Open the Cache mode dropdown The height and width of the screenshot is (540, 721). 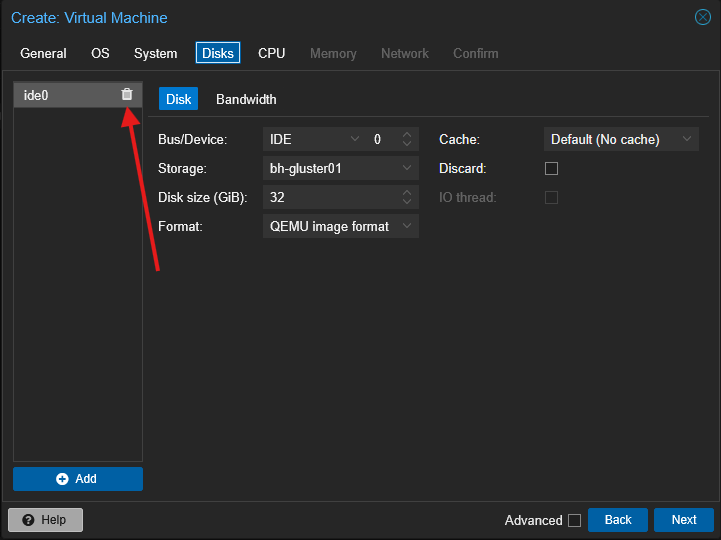686,139
